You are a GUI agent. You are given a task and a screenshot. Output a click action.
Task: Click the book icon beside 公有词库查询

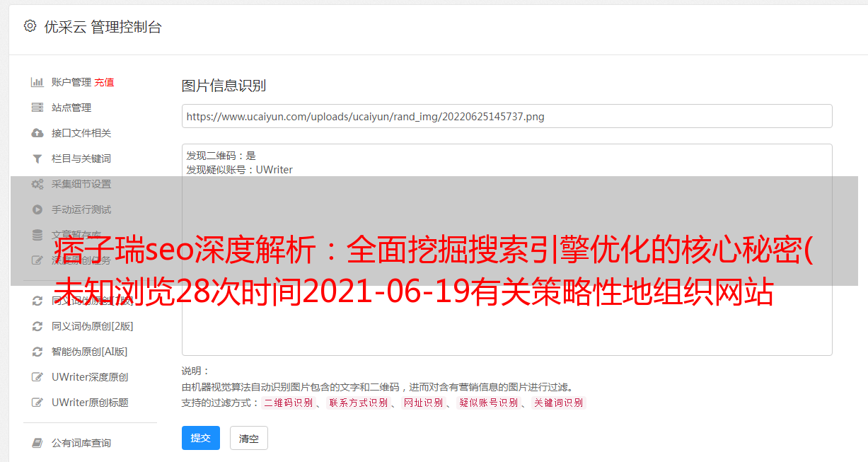click(x=37, y=443)
